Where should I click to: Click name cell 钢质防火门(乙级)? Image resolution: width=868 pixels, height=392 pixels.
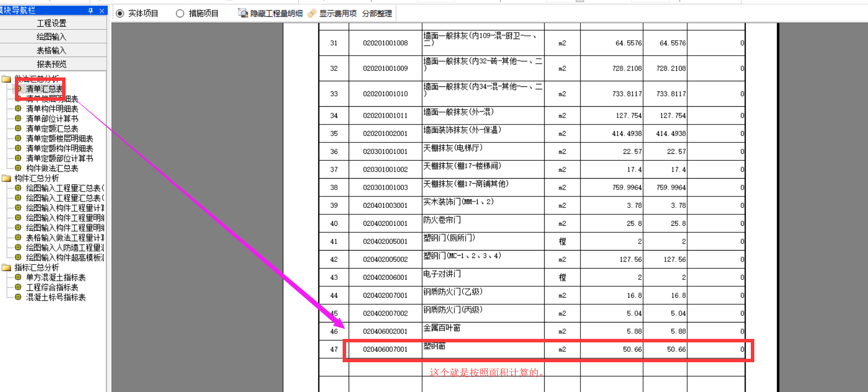483,295
